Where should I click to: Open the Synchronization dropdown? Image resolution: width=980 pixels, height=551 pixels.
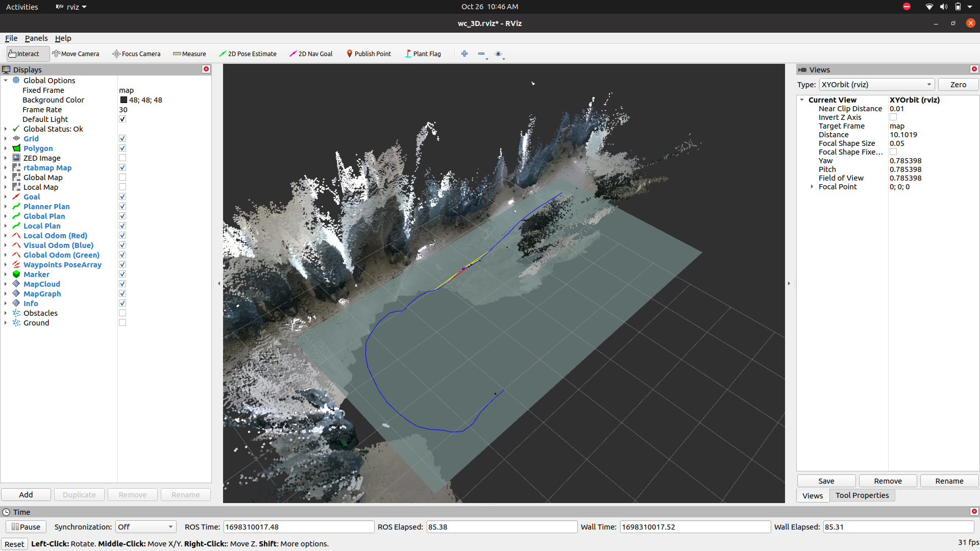click(x=146, y=527)
